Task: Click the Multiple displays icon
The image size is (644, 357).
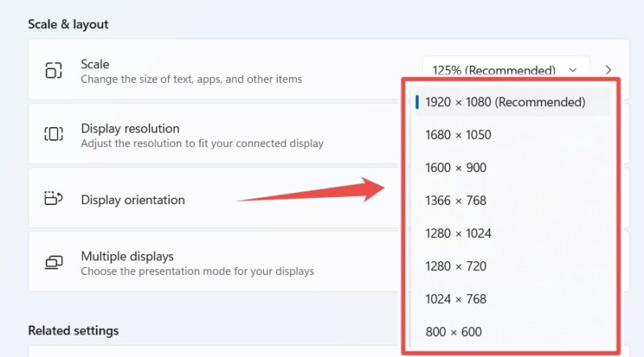Action: click(54, 262)
